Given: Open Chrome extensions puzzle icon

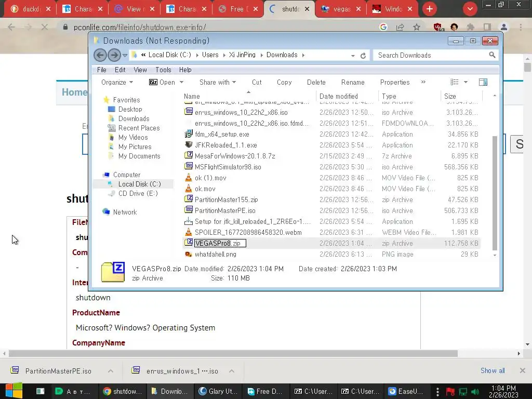Looking at the screenshot, I should click(x=471, y=27).
